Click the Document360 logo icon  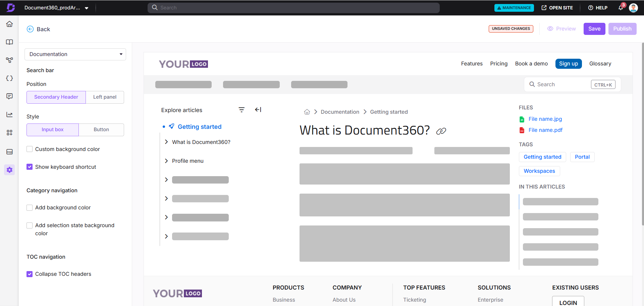[x=11, y=7]
